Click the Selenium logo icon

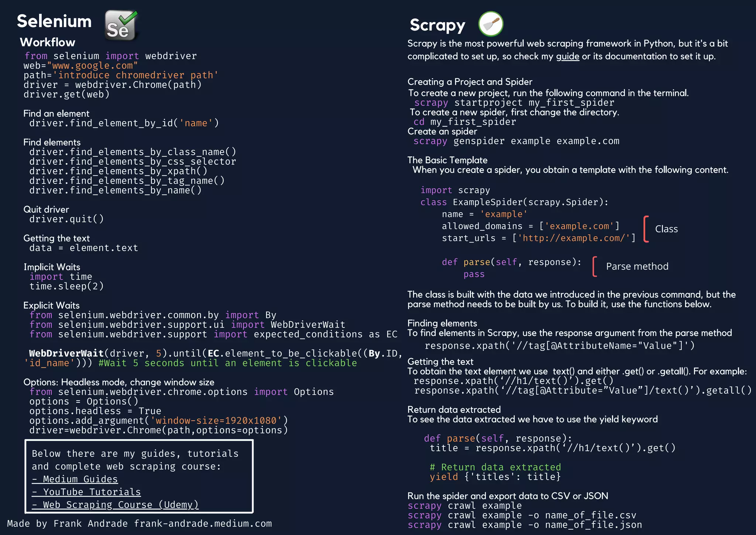point(121,25)
